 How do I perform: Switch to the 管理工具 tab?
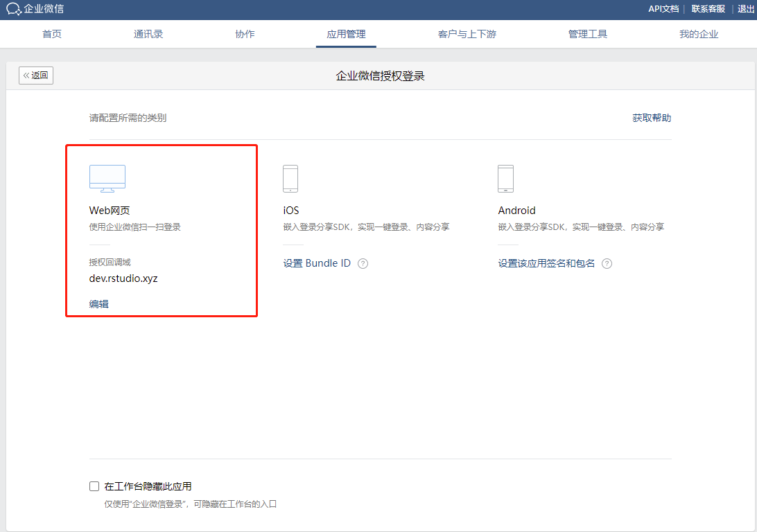tap(588, 34)
